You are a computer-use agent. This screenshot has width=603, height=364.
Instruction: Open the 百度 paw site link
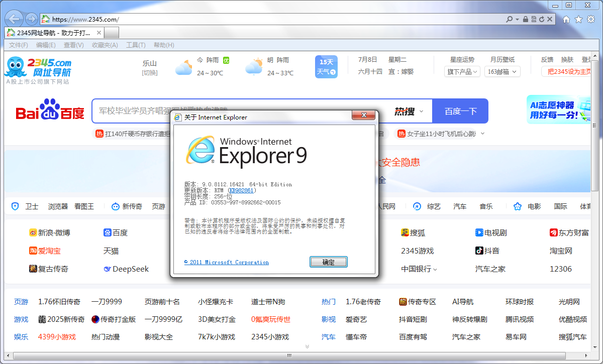pyautogui.click(x=116, y=232)
